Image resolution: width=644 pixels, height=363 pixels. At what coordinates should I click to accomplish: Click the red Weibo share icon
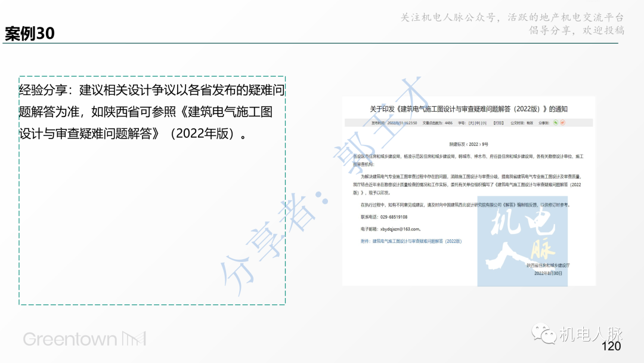click(x=562, y=122)
